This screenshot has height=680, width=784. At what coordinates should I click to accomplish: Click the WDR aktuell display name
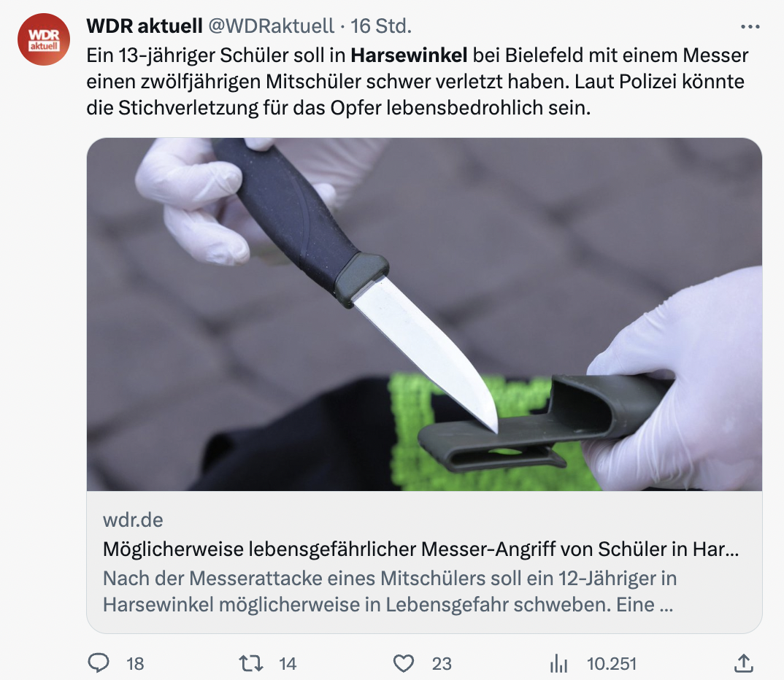tap(145, 26)
